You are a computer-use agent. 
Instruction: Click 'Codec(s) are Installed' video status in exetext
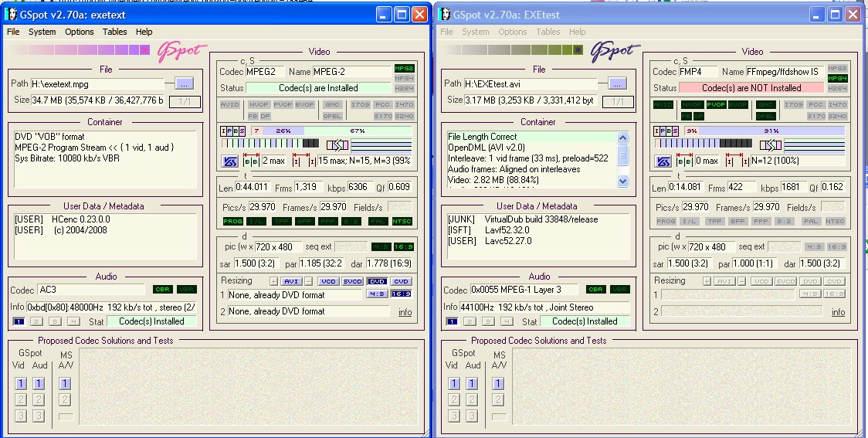click(318, 88)
